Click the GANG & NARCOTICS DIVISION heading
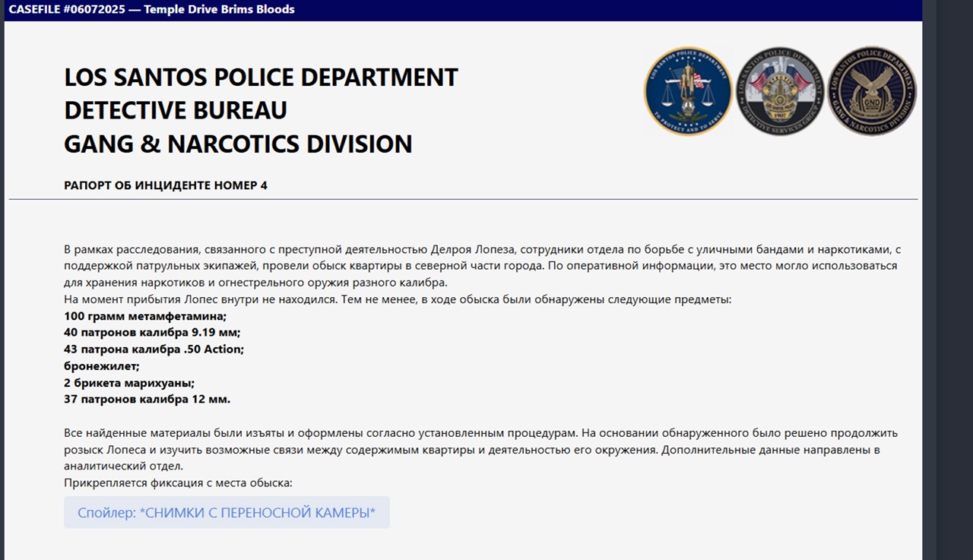The width and height of the screenshot is (973, 560). click(238, 144)
